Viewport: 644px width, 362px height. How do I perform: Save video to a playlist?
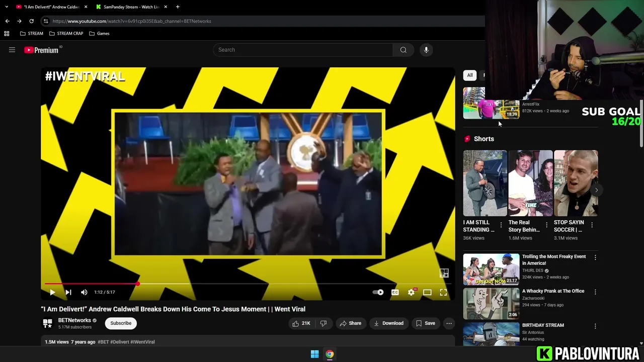click(x=425, y=323)
